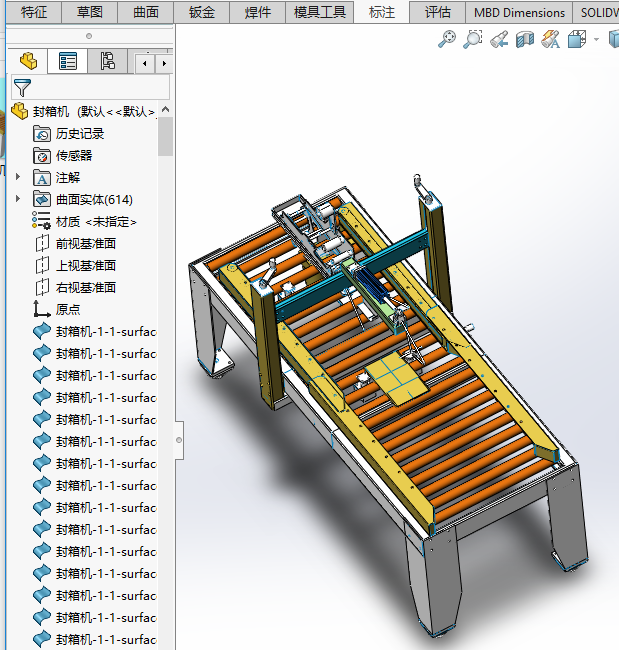Open the PropertyManager panel tab

click(x=68, y=61)
